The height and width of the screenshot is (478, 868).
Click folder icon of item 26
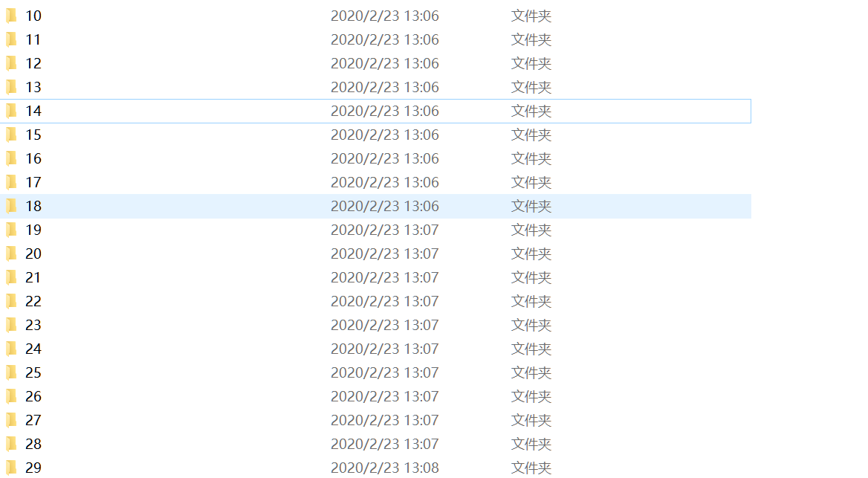[x=11, y=396]
